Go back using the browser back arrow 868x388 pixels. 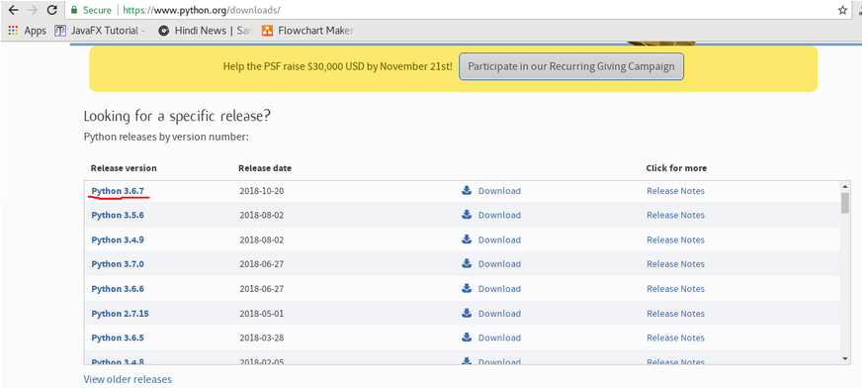click(x=13, y=10)
